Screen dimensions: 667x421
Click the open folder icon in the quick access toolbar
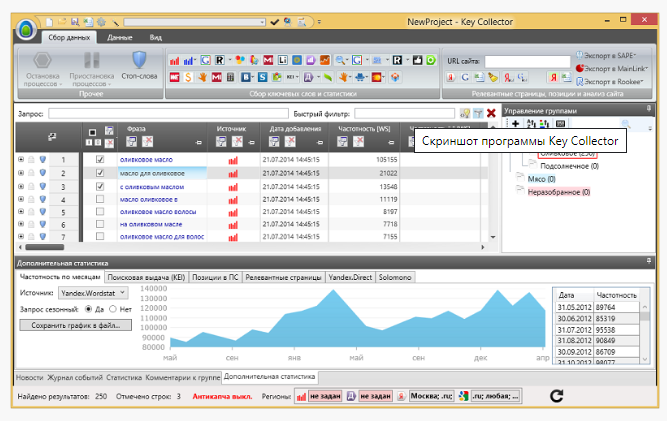(62, 22)
